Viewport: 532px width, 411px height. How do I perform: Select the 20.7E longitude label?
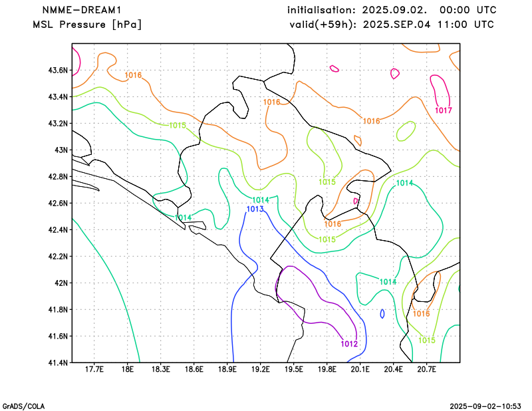tap(427, 369)
